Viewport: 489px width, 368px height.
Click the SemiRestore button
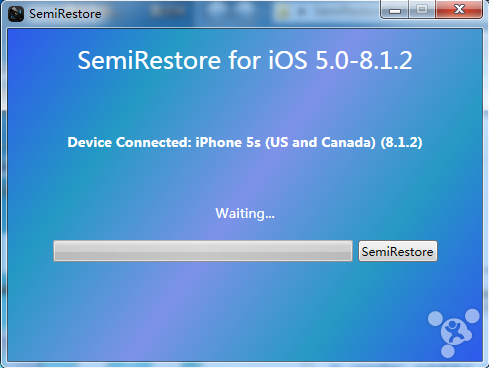[x=398, y=251]
